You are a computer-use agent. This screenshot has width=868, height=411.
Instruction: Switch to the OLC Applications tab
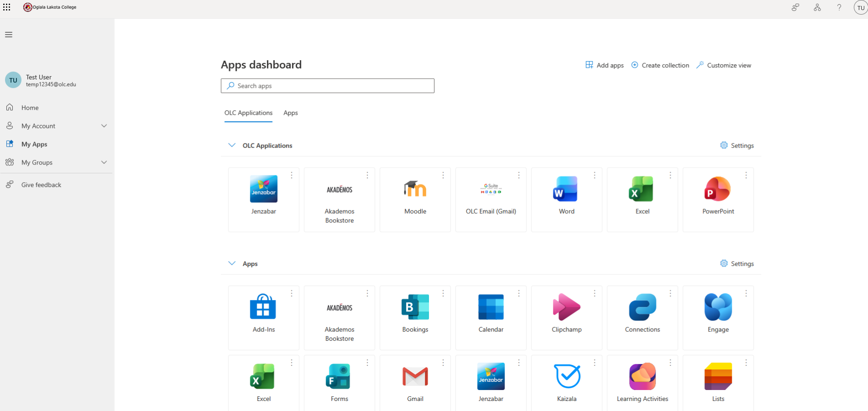pyautogui.click(x=249, y=113)
